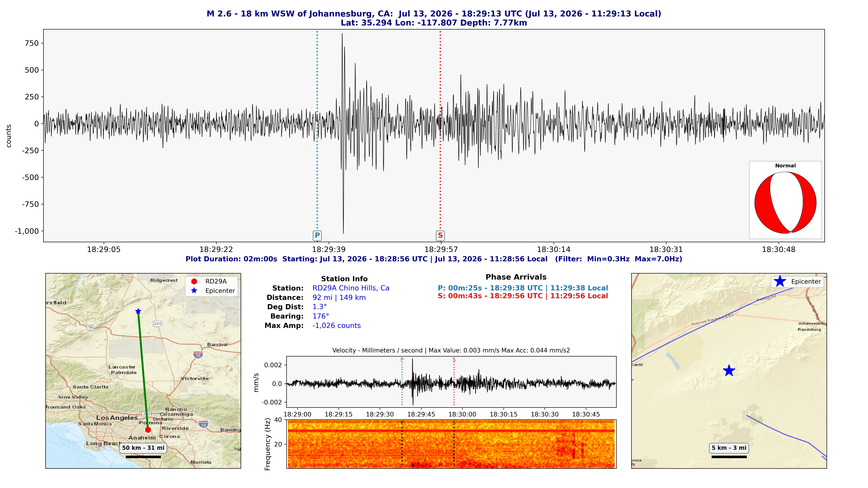Click the "18:30:14" time tick label
The image size is (868, 488).
pos(554,250)
